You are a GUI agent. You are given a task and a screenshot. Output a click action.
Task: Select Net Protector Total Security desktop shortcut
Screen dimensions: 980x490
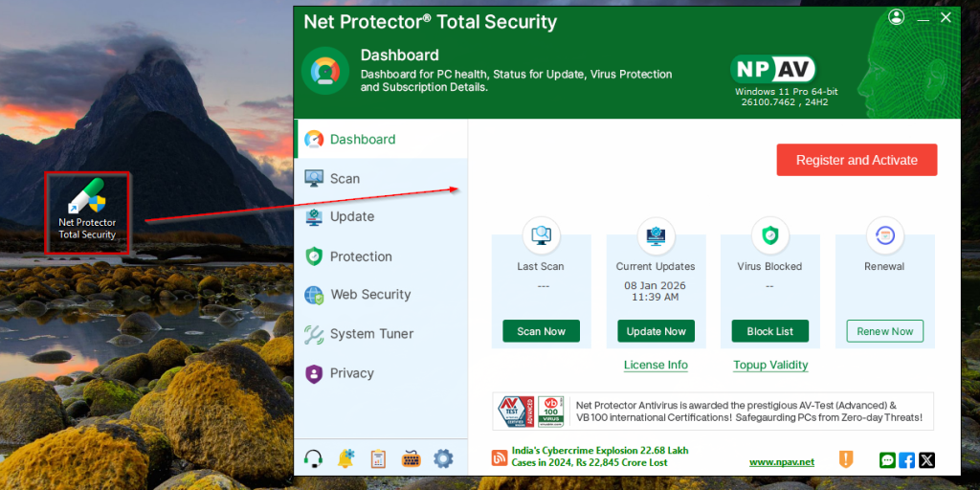click(x=87, y=212)
